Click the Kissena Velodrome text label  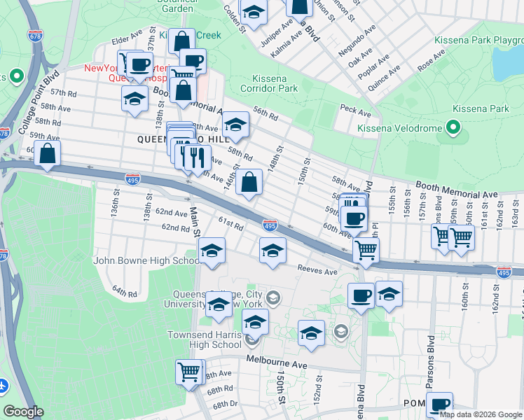click(x=400, y=128)
